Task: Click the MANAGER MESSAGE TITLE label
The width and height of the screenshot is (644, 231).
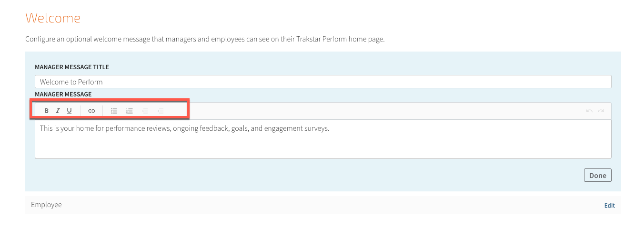Action: point(72,67)
